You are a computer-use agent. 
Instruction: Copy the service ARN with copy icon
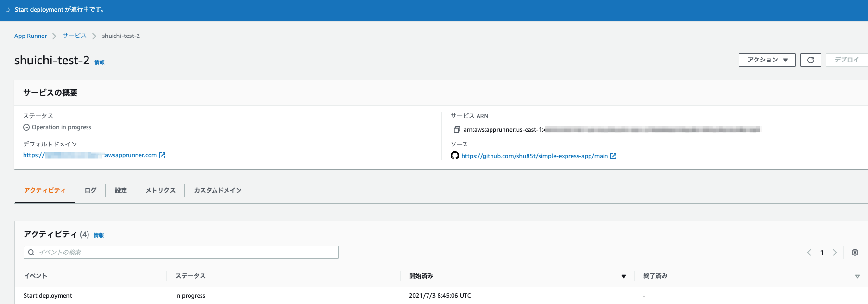(x=457, y=130)
